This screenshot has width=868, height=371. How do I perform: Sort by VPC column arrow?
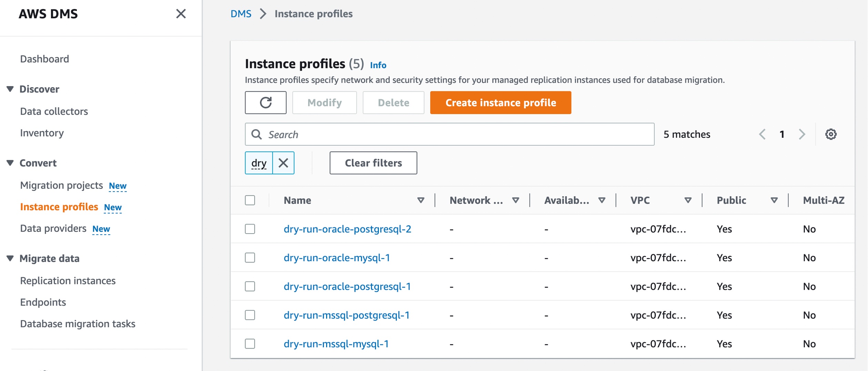(688, 200)
